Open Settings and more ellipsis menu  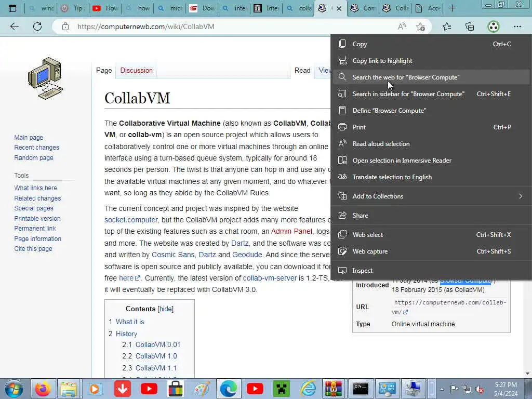[517, 26]
